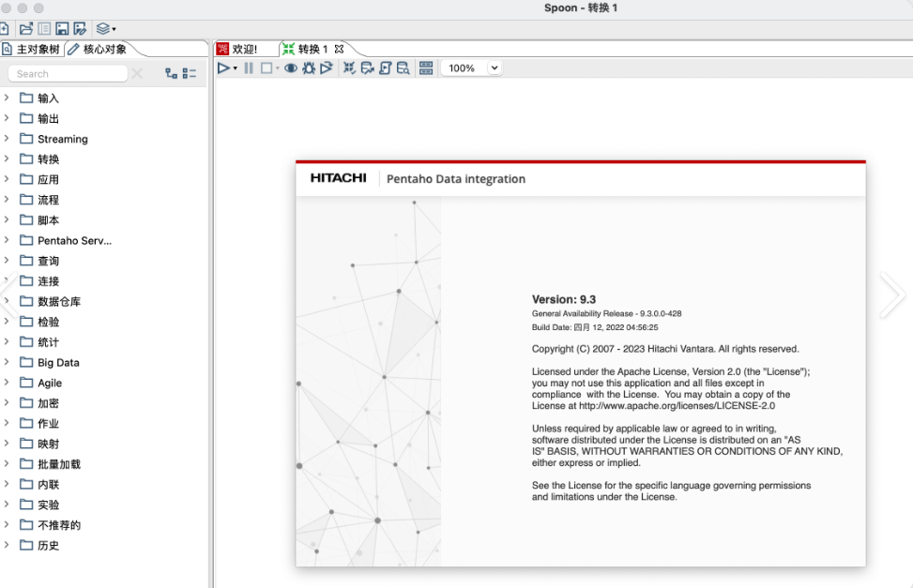Screen dimensions: 913x588
Task: Open the 欢迎! tab
Action: [x=237, y=49]
